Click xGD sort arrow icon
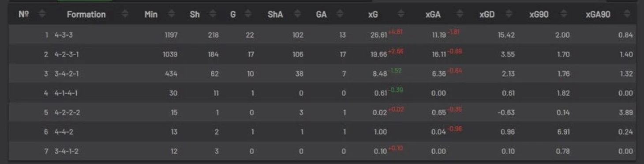Viewport: 644px width, 164px height. 509,14
